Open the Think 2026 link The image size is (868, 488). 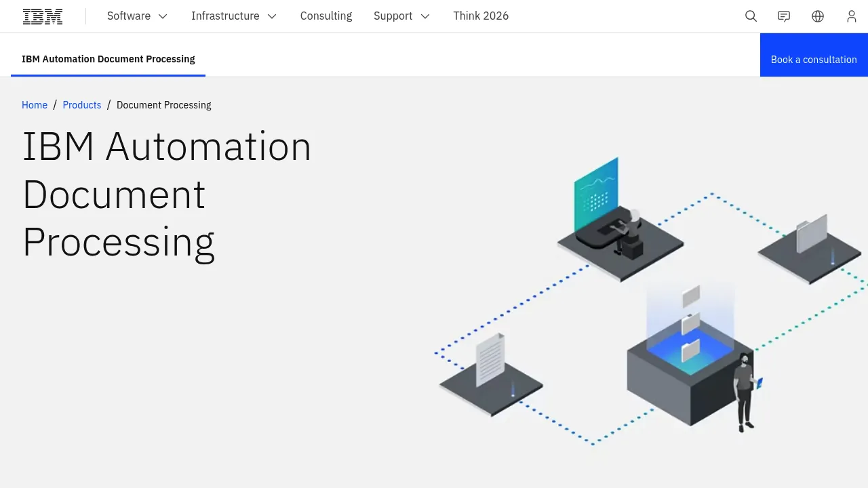pyautogui.click(x=481, y=16)
